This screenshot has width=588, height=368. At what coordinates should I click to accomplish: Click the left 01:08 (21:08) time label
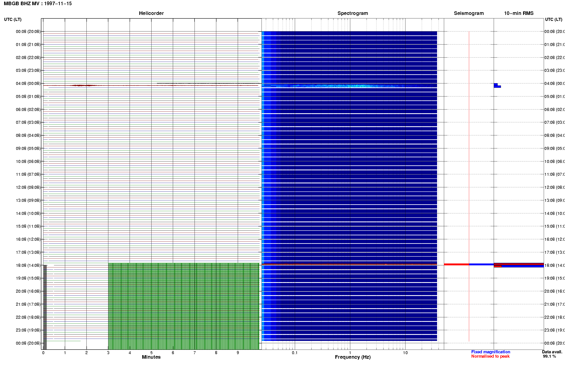pyautogui.click(x=28, y=44)
